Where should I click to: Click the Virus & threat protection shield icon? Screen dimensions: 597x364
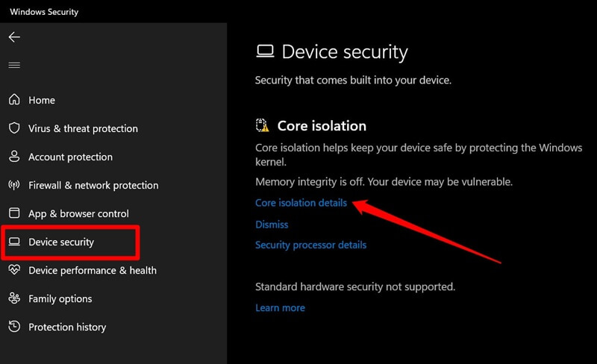tap(14, 128)
